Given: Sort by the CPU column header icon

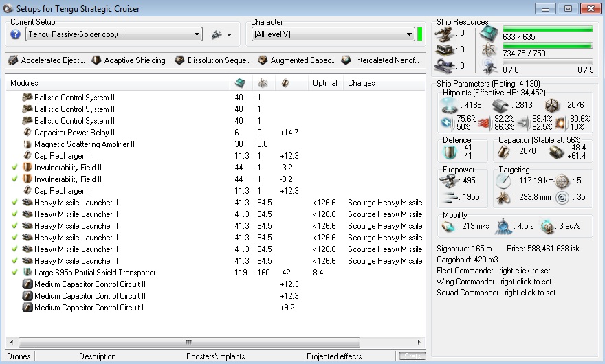Looking at the screenshot, I should pos(240,82).
